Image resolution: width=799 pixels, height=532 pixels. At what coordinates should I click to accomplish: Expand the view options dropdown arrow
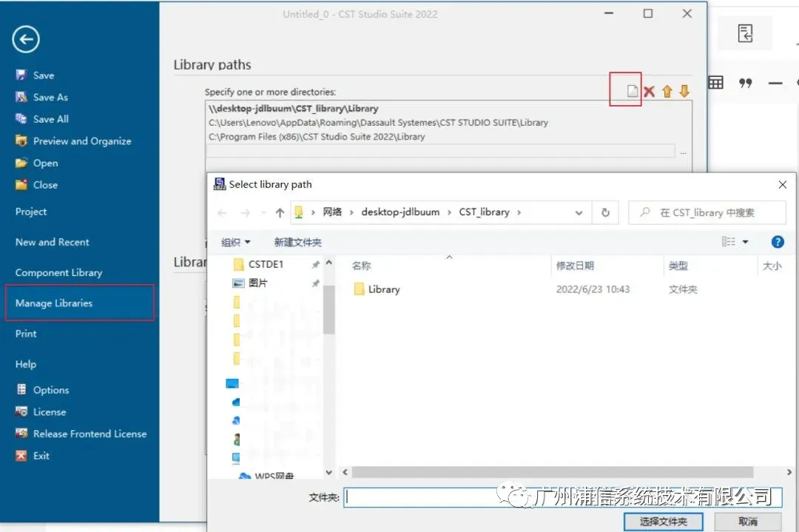(746, 242)
